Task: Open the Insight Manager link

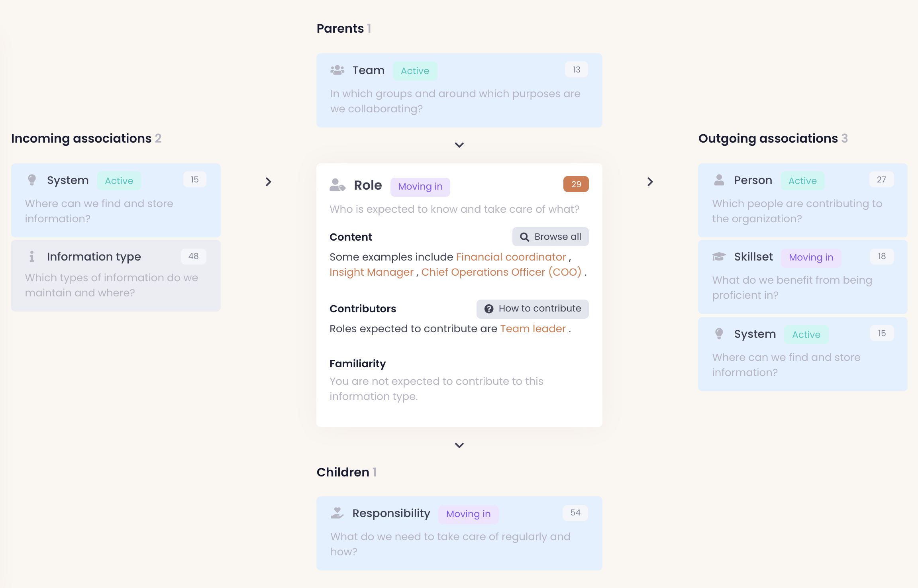Action: pos(371,272)
